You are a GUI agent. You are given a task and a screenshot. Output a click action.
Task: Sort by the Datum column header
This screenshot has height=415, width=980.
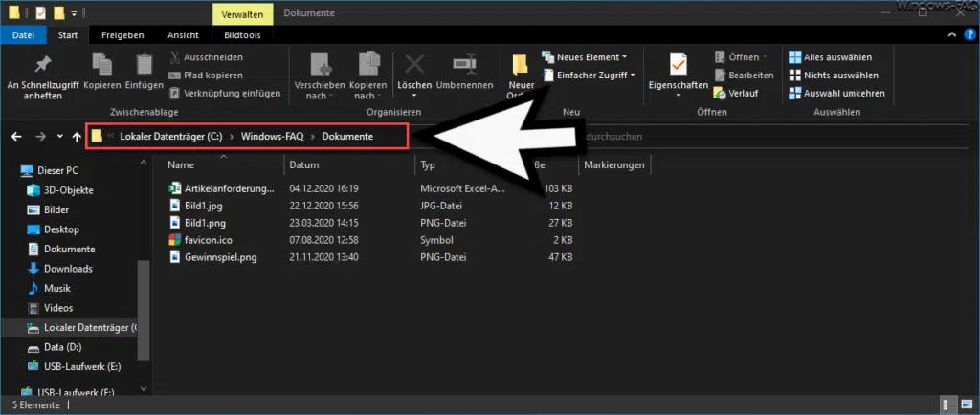tap(304, 165)
